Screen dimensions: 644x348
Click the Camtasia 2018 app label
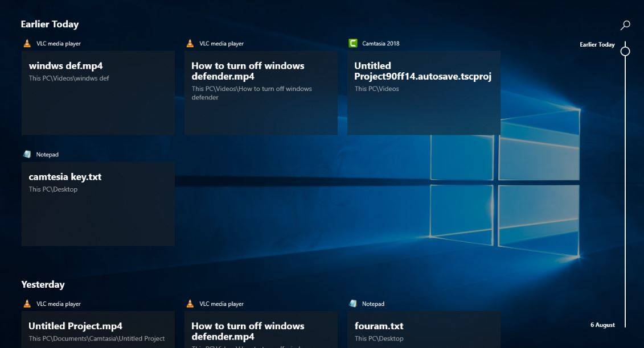(x=381, y=43)
